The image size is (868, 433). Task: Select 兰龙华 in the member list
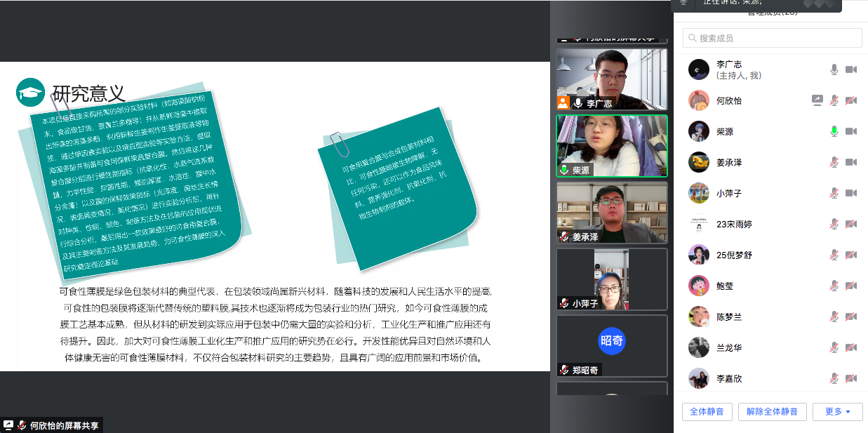(x=728, y=347)
